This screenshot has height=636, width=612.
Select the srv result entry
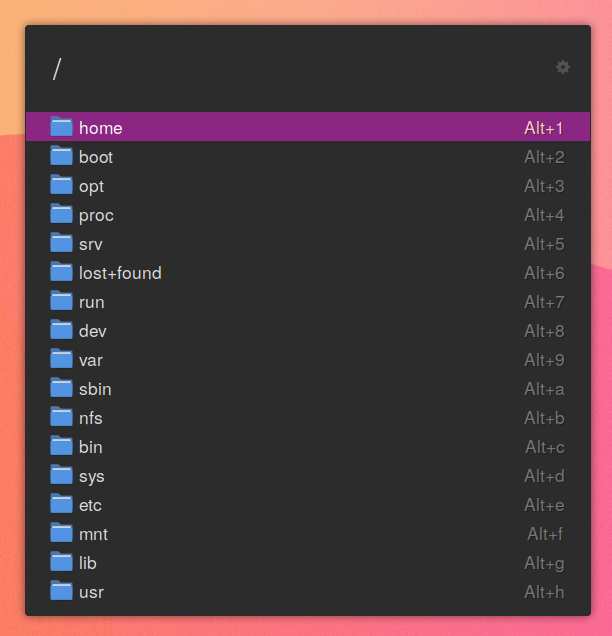[x=308, y=244]
